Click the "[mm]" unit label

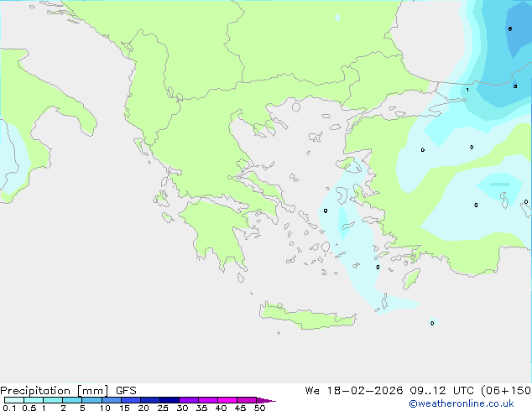(x=92, y=391)
